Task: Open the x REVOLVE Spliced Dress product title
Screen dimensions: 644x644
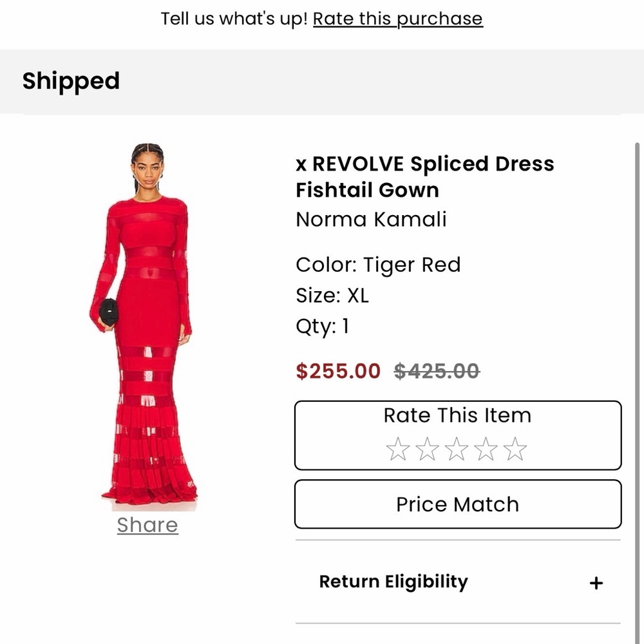Action: pos(424,164)
